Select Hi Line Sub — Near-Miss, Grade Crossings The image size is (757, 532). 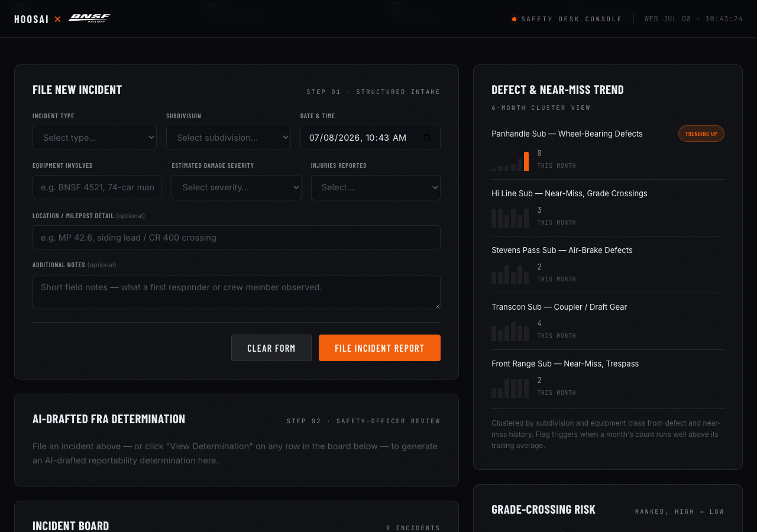(608, 208)
